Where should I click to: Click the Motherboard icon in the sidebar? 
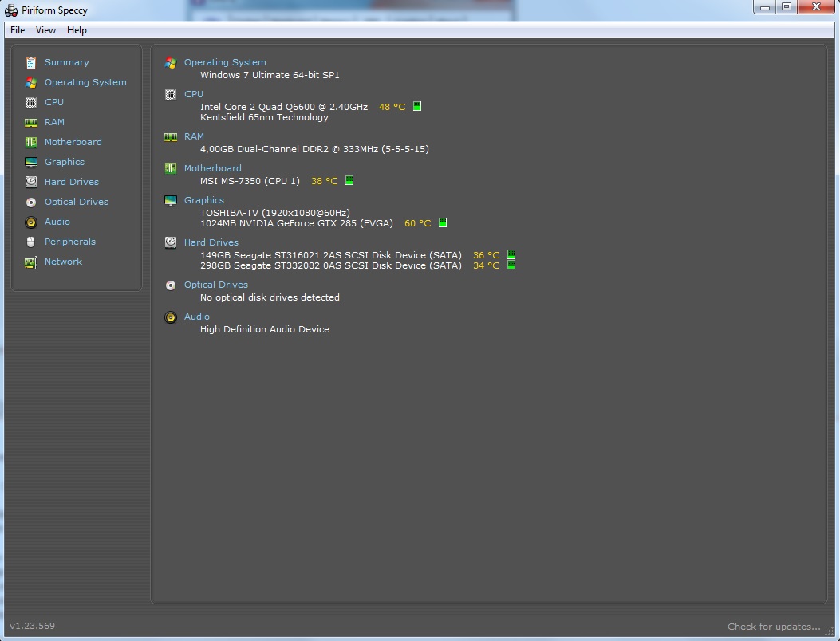pos(30,142)
